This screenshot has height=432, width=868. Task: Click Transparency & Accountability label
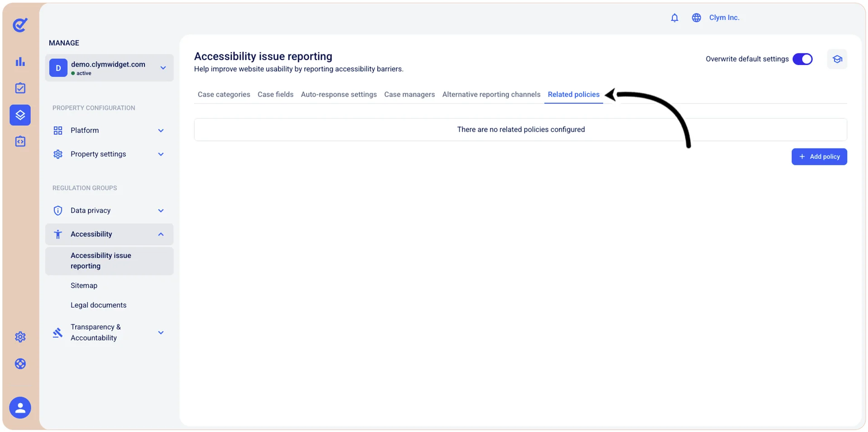click(x=96, y=332)
